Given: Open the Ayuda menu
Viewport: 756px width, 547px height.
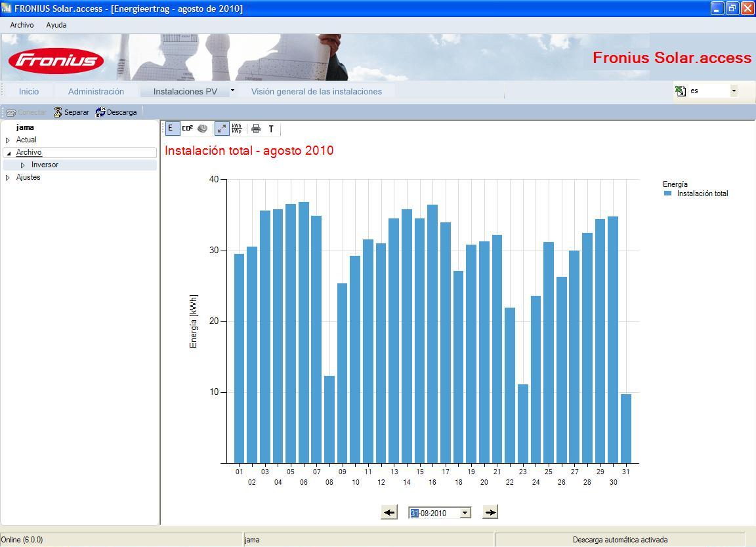Looking at the screenshot, I should [56, 25].
